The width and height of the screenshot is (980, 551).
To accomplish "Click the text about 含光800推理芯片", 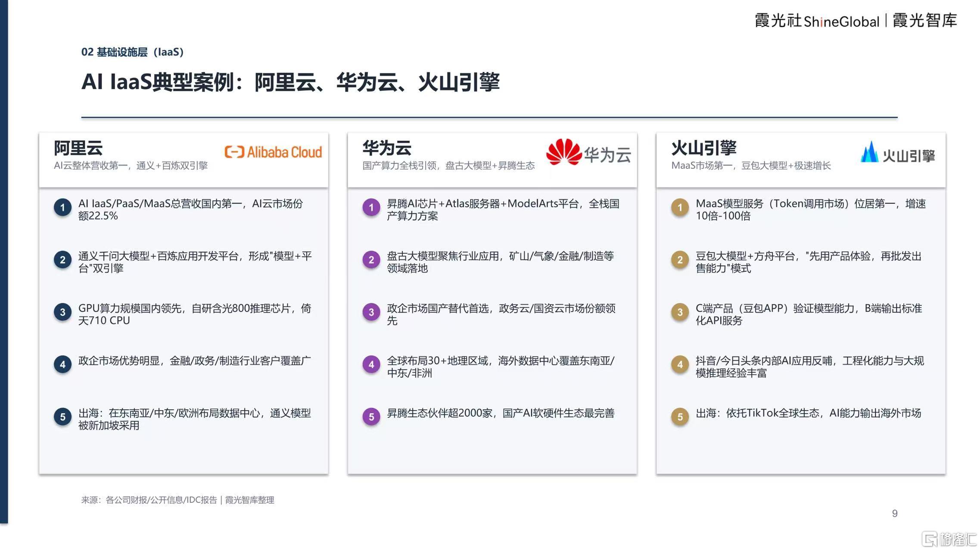I will point(194,314).
